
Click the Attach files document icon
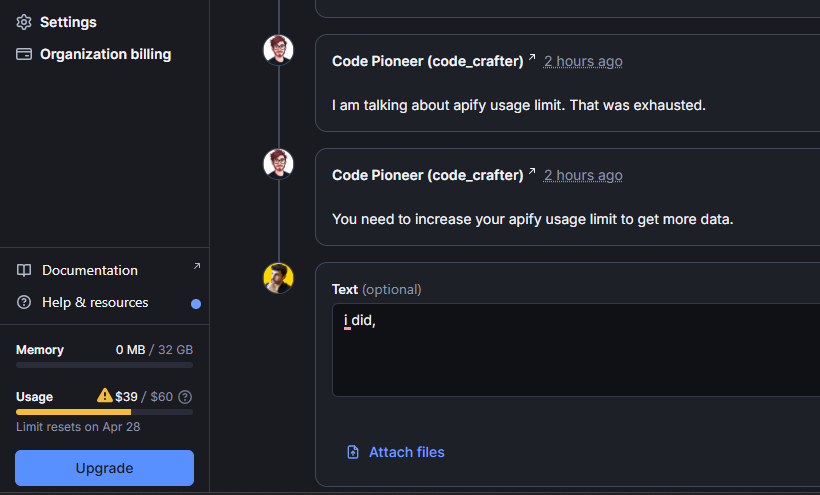[x=353, y=452]
